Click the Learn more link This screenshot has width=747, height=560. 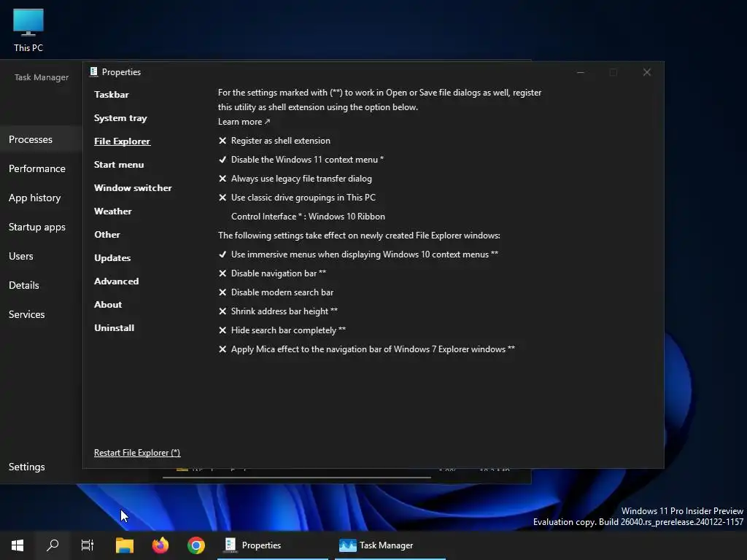[x=244, y=122]
